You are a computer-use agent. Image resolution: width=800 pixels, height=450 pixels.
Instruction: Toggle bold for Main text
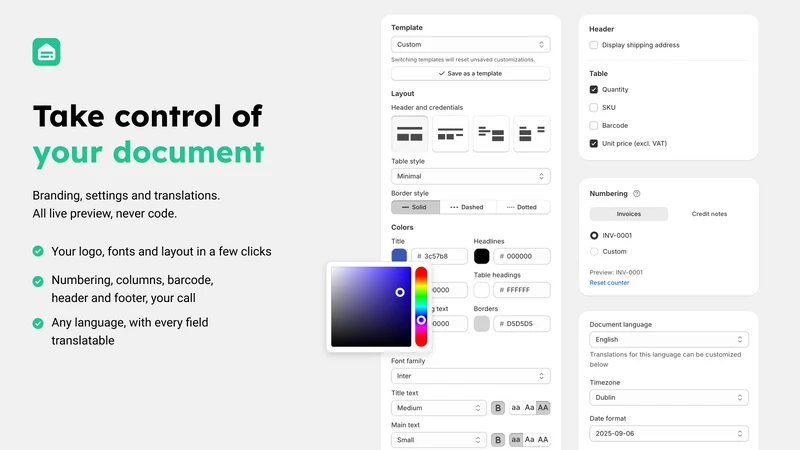click(x=498, y=440)
